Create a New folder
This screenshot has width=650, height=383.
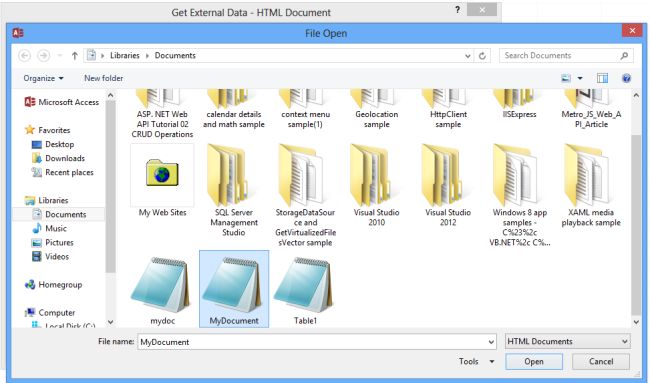104,78
